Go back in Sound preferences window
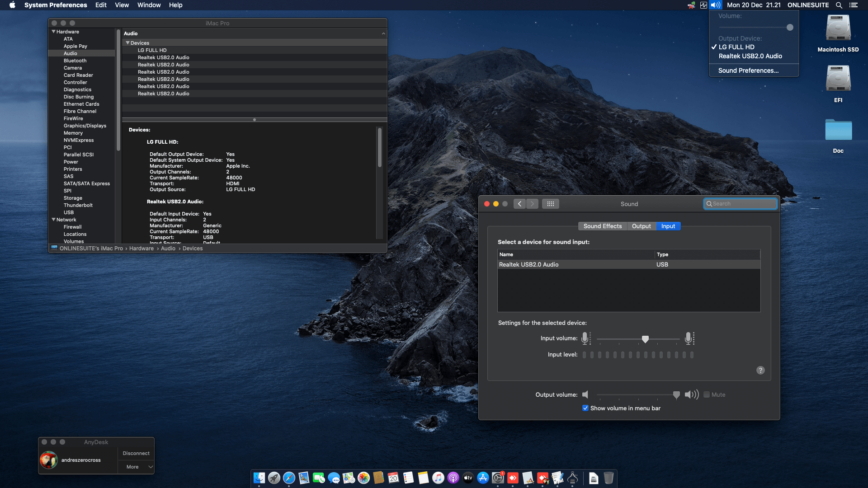 (519, 204)
